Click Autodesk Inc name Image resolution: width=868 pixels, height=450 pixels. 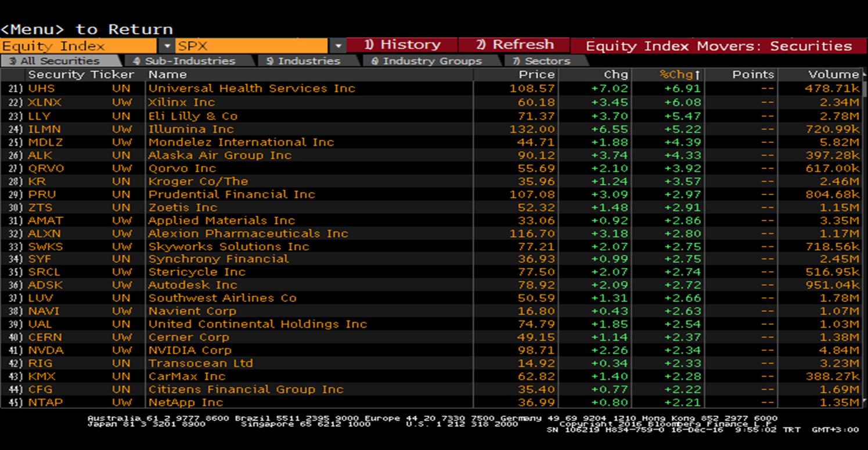click(x=192, y=285)
